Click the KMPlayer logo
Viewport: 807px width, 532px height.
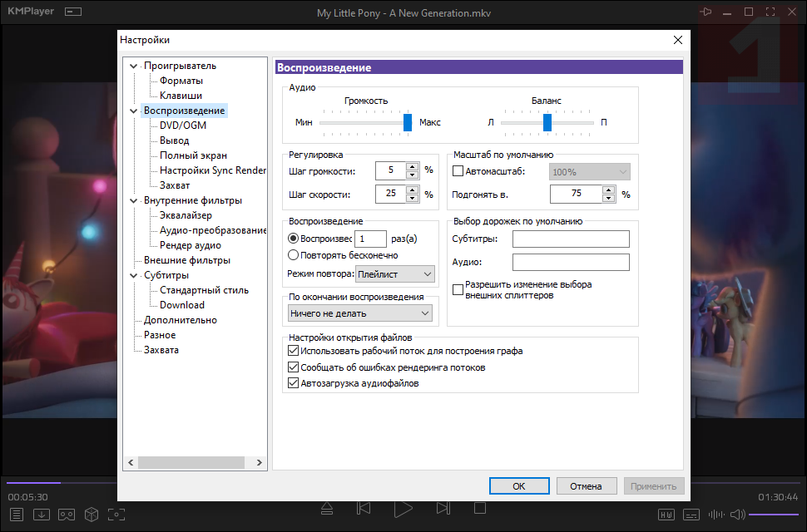(31, 11)
